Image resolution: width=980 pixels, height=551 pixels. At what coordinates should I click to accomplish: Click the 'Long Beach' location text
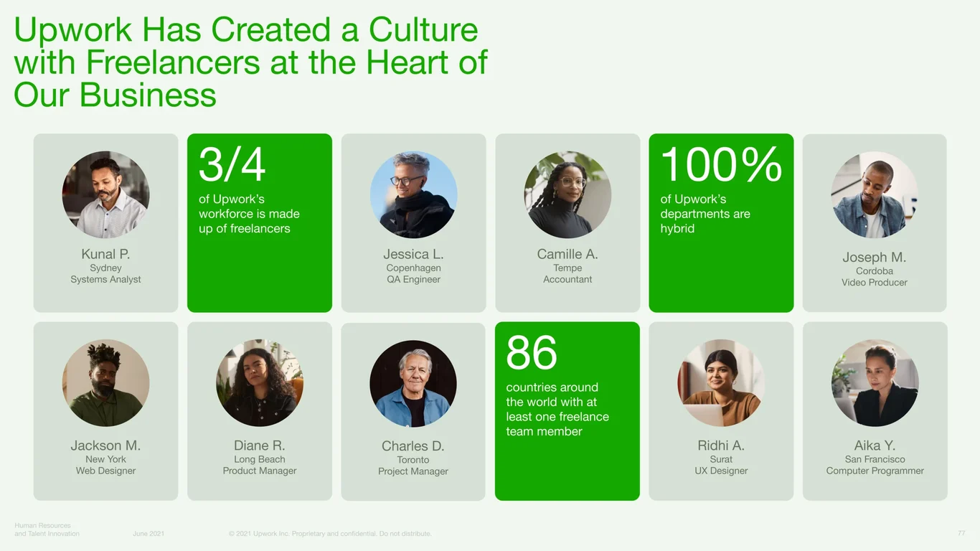click(x=260, y=460)
